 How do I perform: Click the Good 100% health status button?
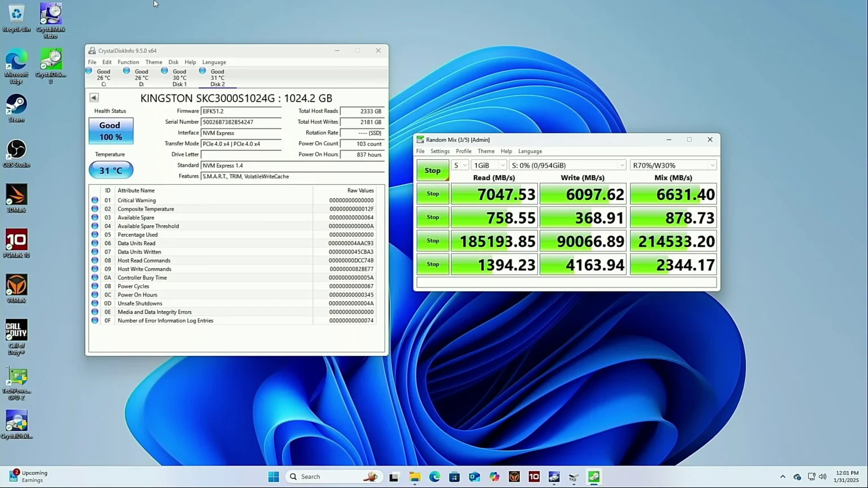pos(111,131)
